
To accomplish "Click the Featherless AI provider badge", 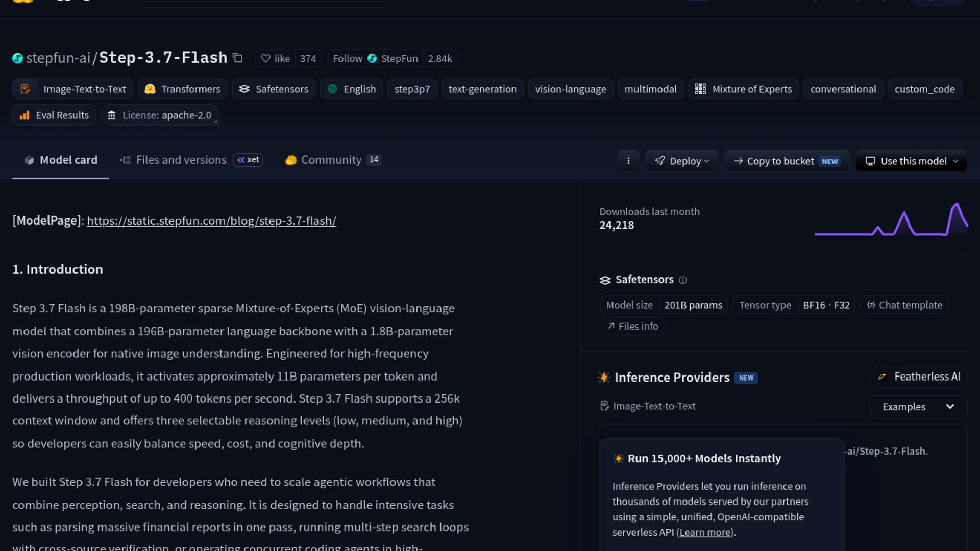I will coord(918,377).
